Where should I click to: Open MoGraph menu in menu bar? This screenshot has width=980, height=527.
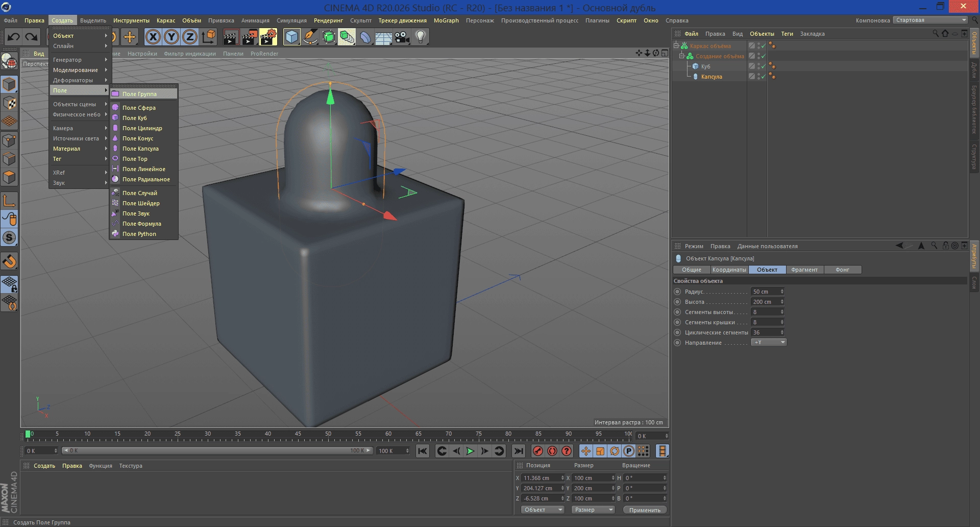446,20
